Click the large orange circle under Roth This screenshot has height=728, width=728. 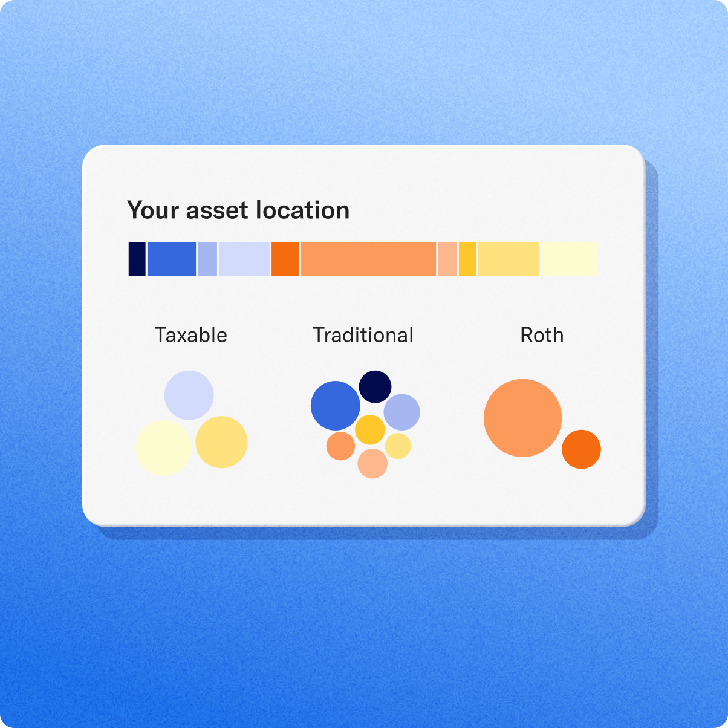pyautogui.click(x=522, y=418)
